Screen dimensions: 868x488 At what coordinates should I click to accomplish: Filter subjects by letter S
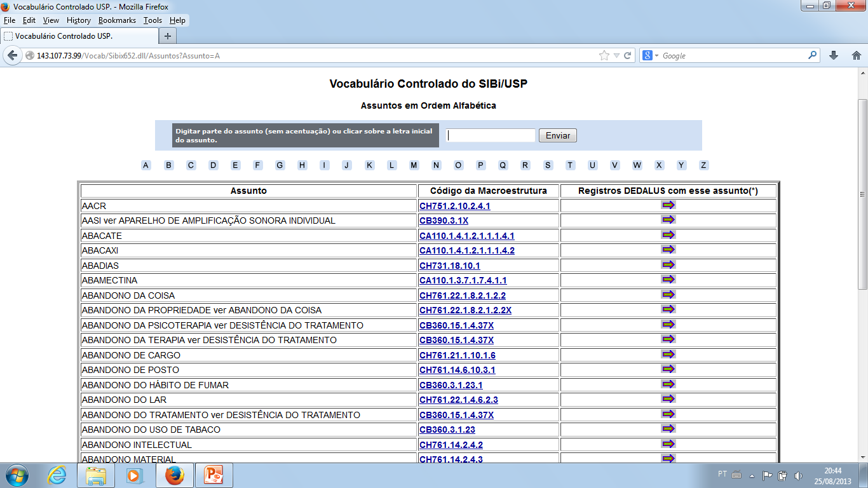(548, 165)
